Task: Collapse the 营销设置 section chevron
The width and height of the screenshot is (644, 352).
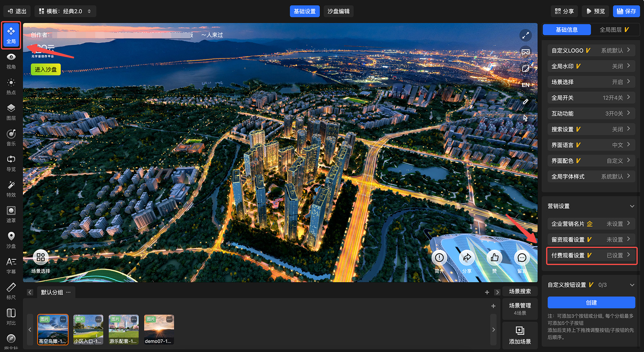Action: coord(632,206)
